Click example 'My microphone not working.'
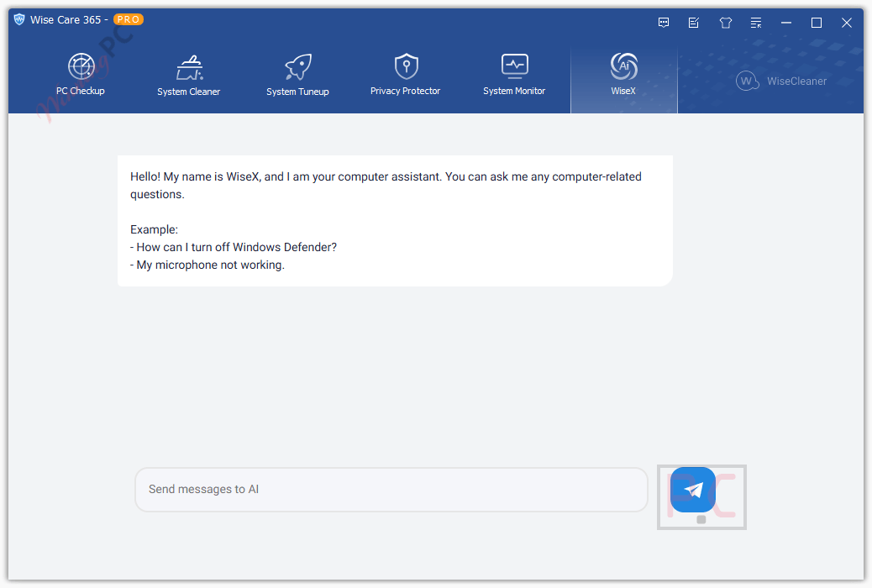The image size is (872, 588). click(x=207, y=265)
